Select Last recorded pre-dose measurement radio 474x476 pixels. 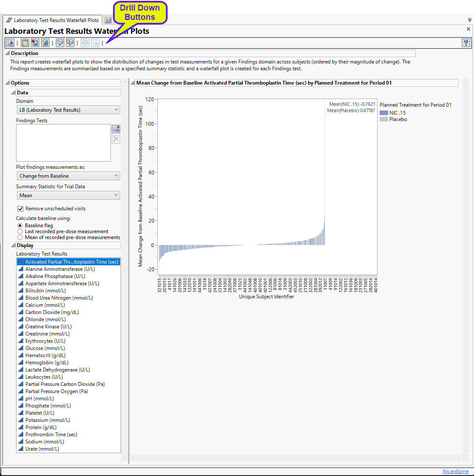(x=20, y=231)
